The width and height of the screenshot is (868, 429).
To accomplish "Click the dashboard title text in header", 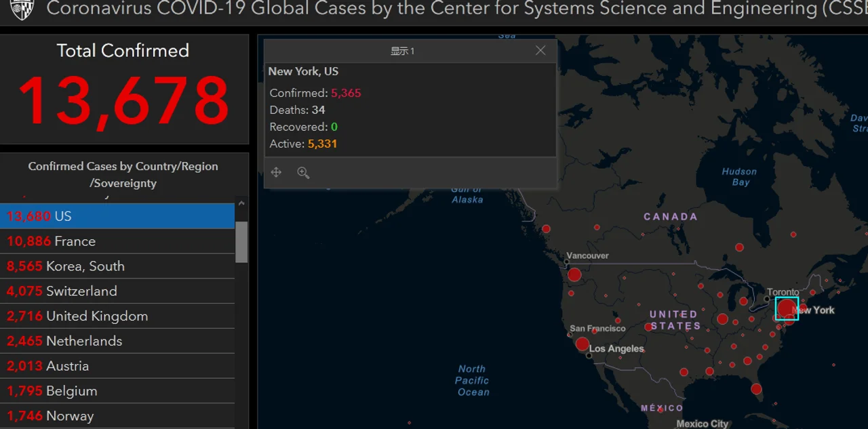I will 457,9.
